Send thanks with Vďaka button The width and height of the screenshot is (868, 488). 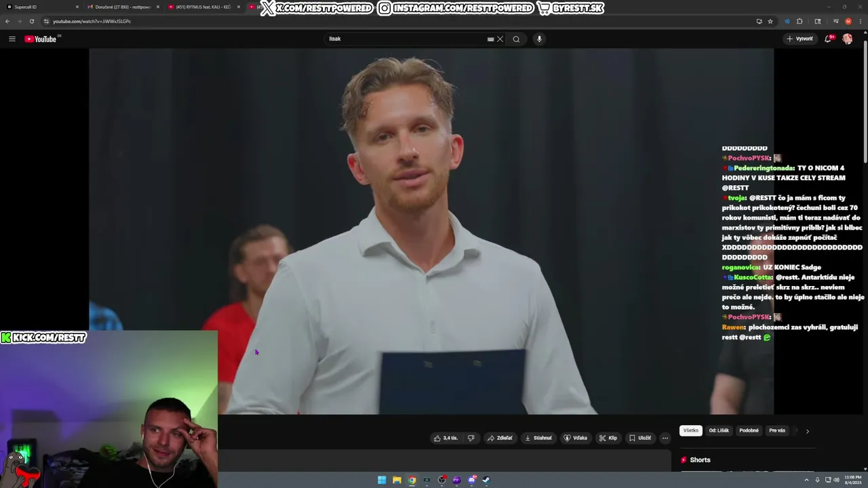[x=576, y=438]
